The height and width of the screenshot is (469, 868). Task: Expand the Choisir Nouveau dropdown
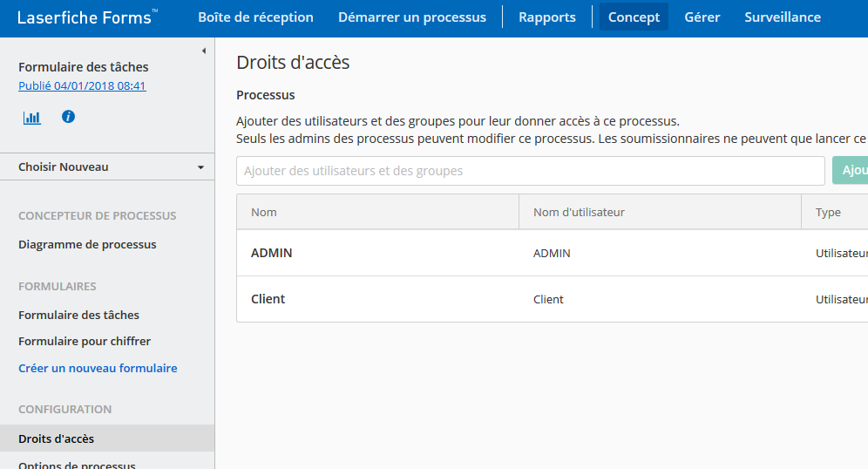[107, 167]
